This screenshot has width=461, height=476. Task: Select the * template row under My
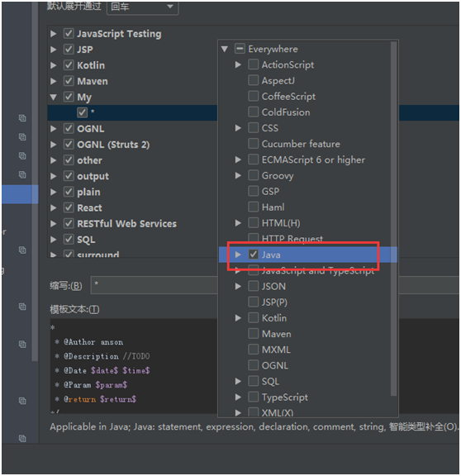pos(132,112)
